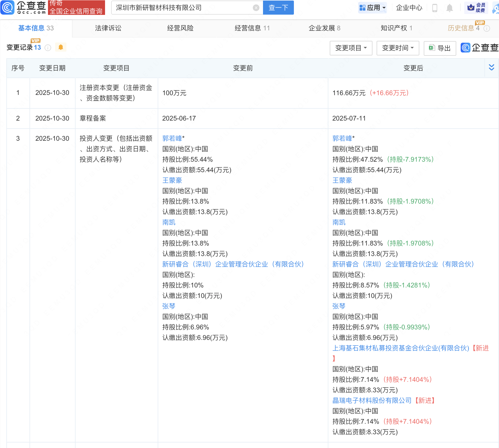The height and width of the screenshot is (448, 499).
Task: Click the Qcc.com logo icon
Action: (x=8, y=7)
